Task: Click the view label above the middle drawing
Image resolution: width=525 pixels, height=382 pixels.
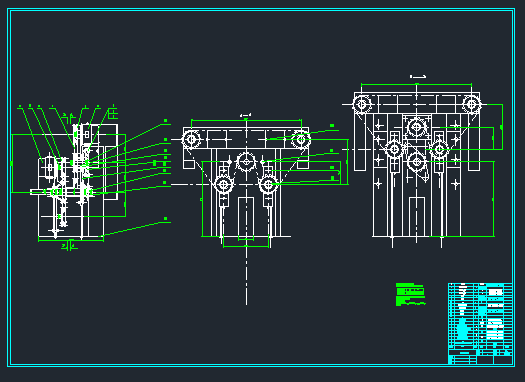Action: point(246,115)
